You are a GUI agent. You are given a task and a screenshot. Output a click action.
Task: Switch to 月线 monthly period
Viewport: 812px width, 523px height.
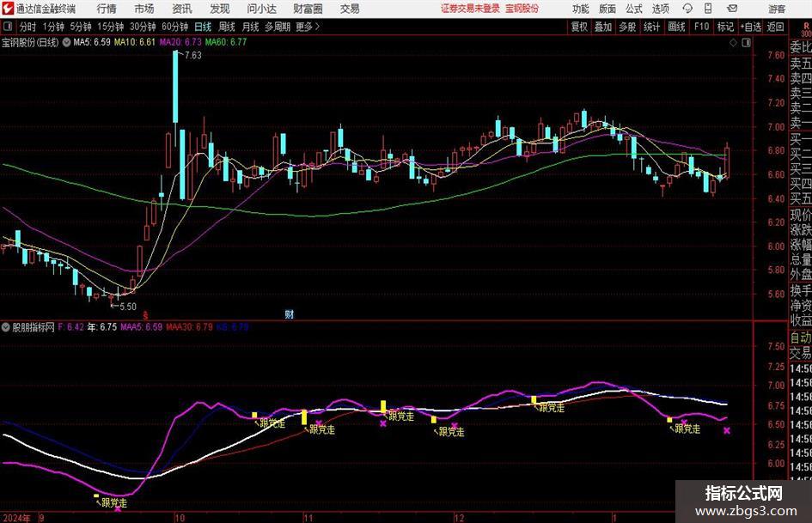[x=251, y=27]
